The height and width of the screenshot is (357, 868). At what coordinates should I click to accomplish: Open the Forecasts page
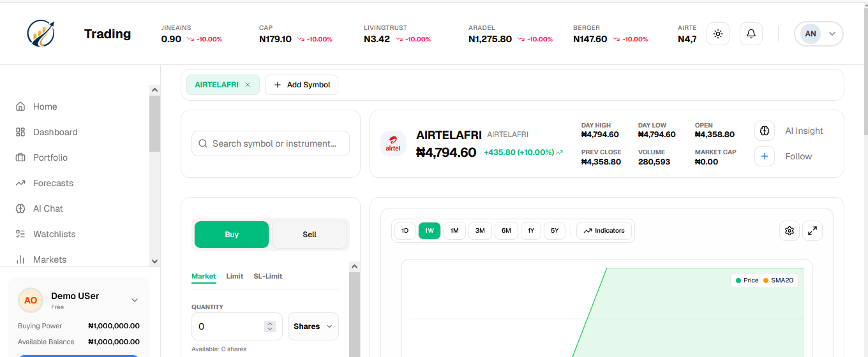[54, 183]
